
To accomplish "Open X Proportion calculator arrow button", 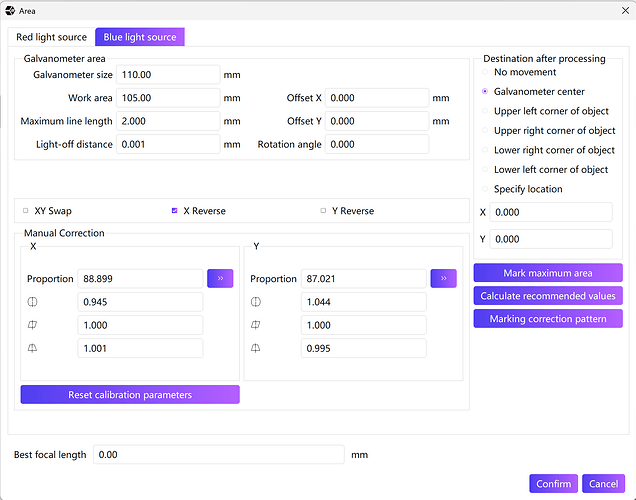I will click(220, 278).
